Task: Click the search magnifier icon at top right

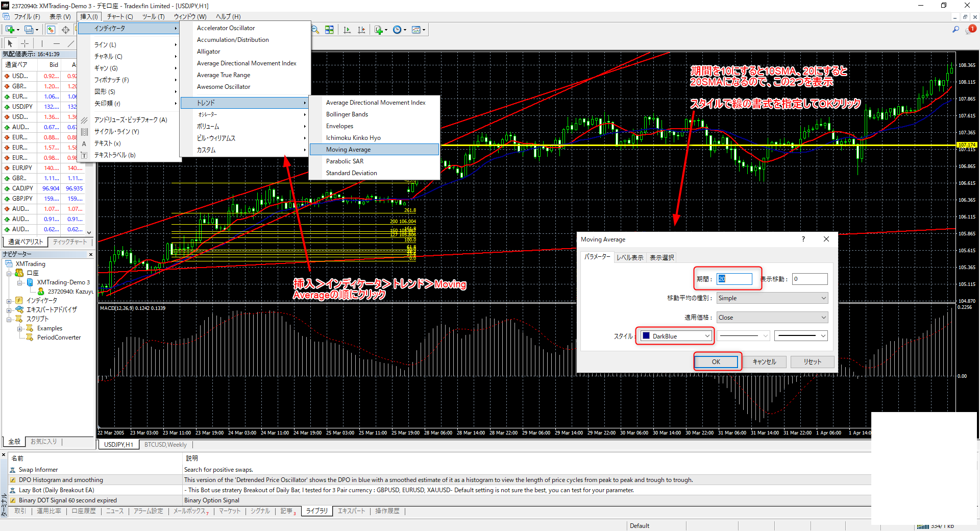Action: pos(955,30)
